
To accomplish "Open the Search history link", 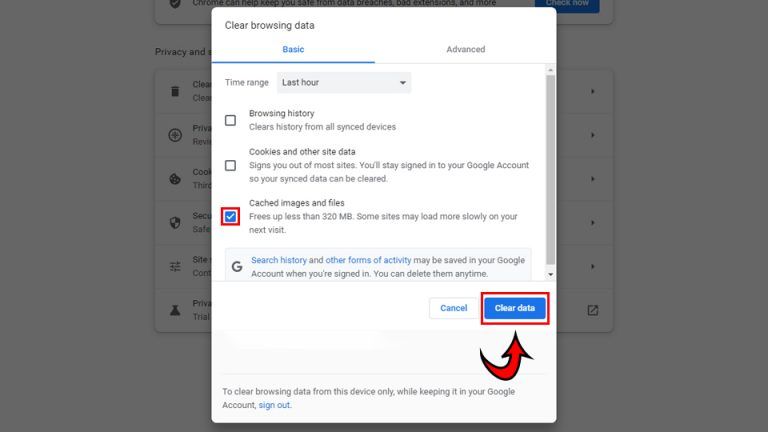I will tap(279, 260).
